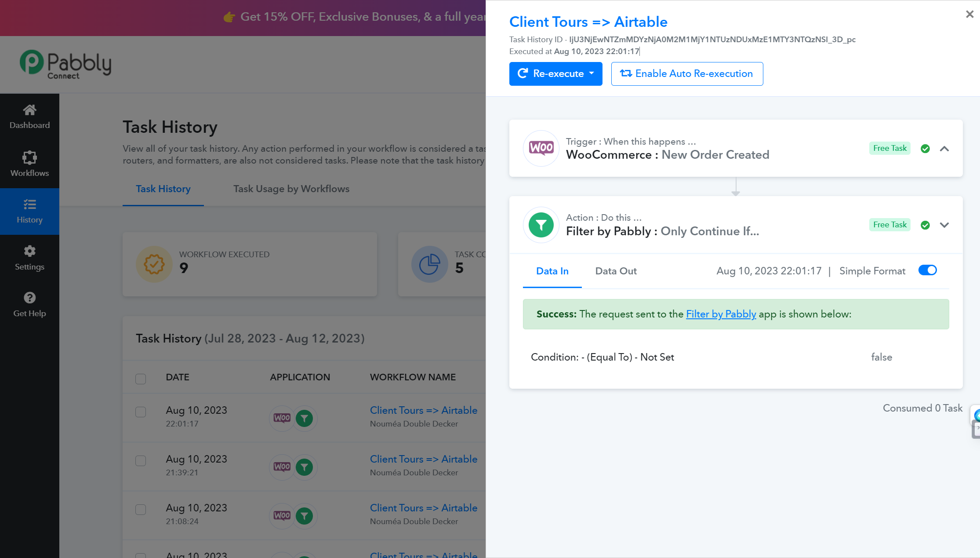
Task: Click the timestamp beside Simple Format
Action: coord(769,271)
